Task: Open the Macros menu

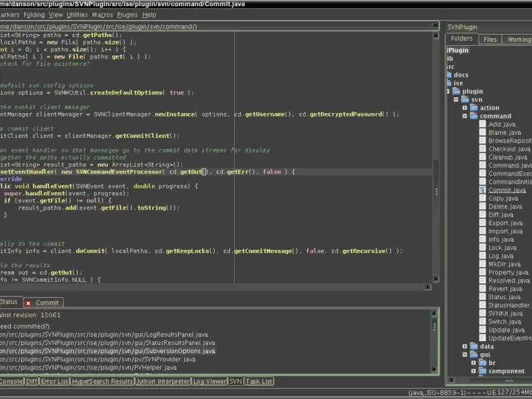Action: 102,15
